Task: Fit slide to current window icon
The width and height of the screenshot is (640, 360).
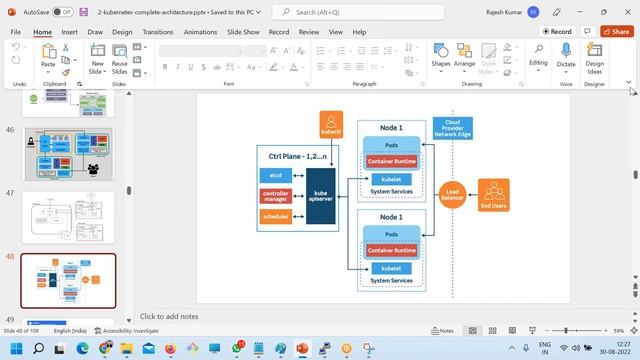Action: [x=634, y=331]
